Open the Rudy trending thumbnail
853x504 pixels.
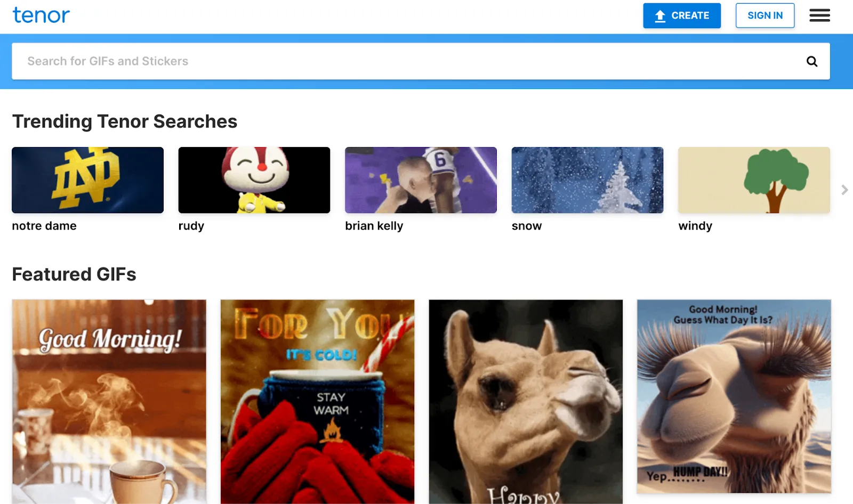coord(254,180)
